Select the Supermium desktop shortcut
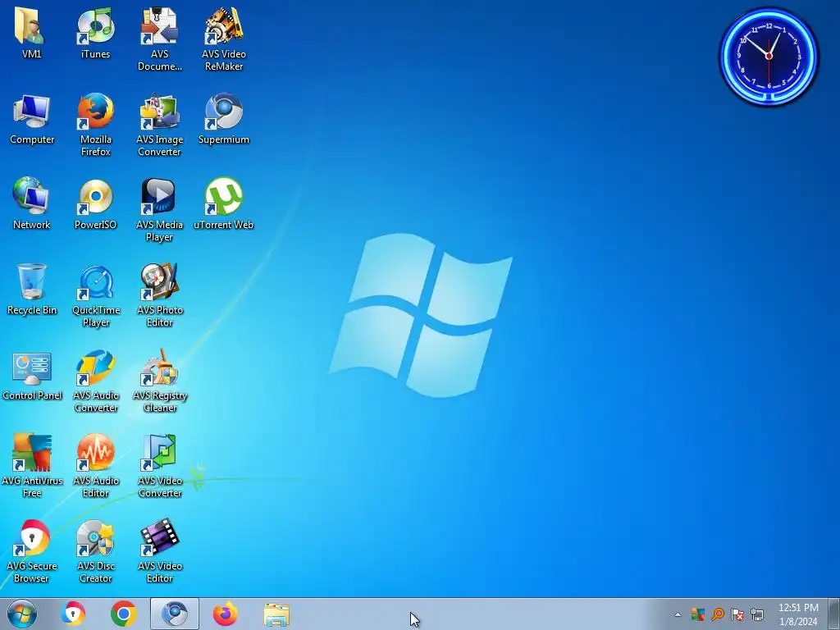The height and width of the screenshot is (630, 840). (224, 119)
